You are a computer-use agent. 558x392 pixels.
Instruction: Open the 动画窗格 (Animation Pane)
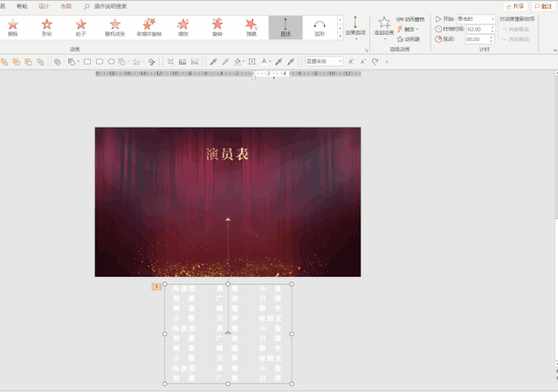pyautogui.click(x=410, y=19)
